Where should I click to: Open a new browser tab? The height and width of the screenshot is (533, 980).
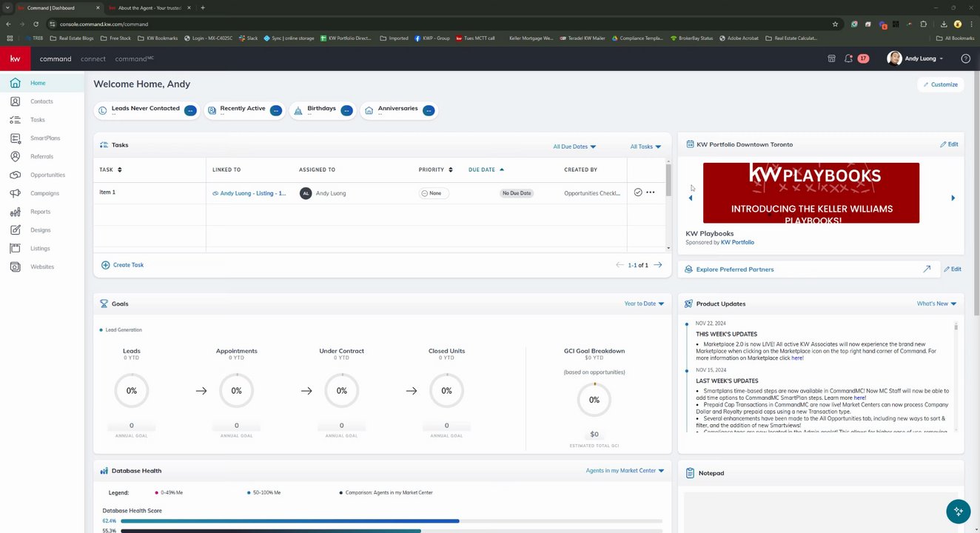(x=203, y=7)
